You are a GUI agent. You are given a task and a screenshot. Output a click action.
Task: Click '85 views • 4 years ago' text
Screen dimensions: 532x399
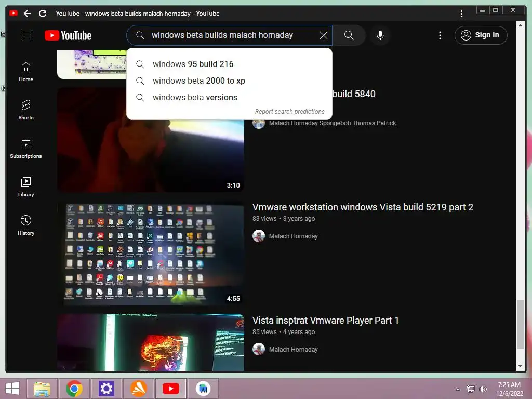(x=283, y=332)
